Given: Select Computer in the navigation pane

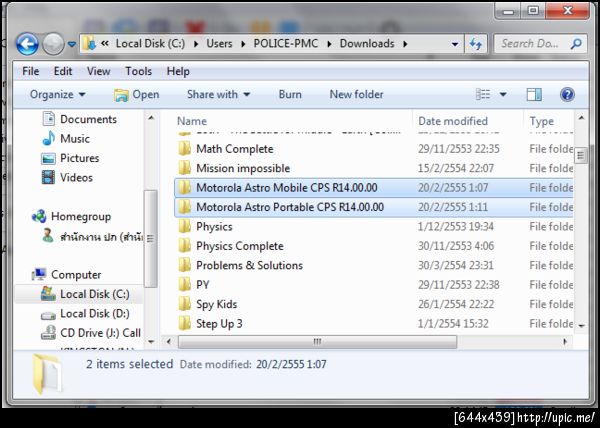Looking at the screenshot, I should coord(67,275).
